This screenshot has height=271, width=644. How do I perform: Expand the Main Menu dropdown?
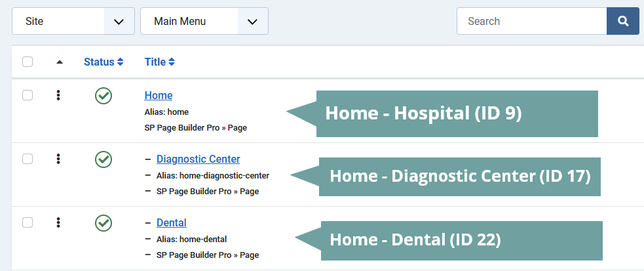click(x=204, y=21)
